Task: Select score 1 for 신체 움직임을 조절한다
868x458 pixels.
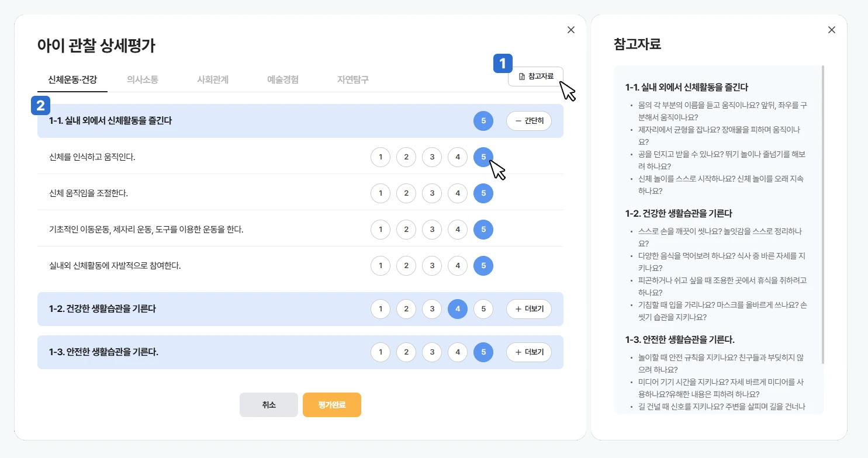Action: coord(381,193)
